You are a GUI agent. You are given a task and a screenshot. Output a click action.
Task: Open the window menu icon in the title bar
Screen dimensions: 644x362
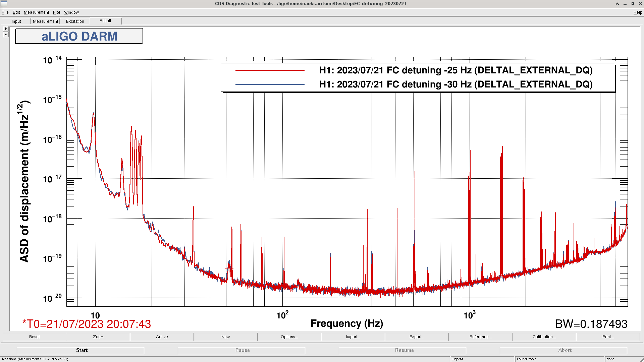point(4,3)
